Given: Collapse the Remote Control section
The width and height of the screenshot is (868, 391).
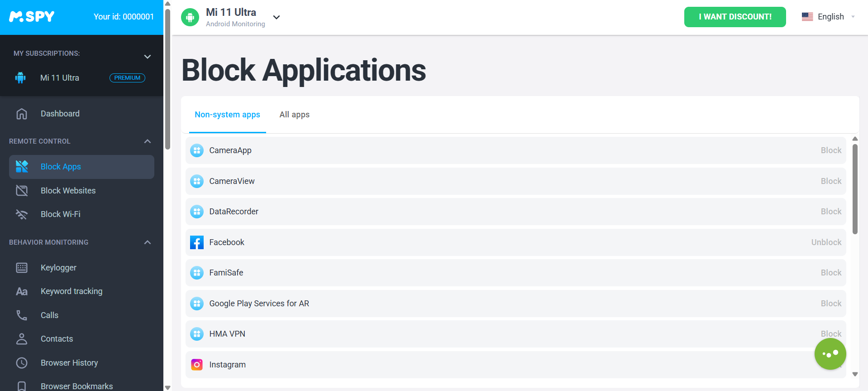Looking at the screenshot, I should pyautogui.click(x=148, y=141).
